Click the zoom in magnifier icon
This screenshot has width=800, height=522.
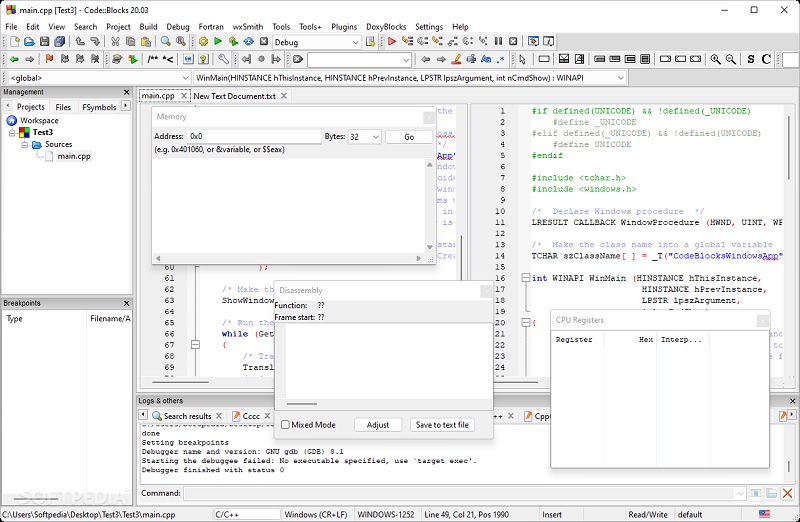pyautogui.click(x=715, y=60)
